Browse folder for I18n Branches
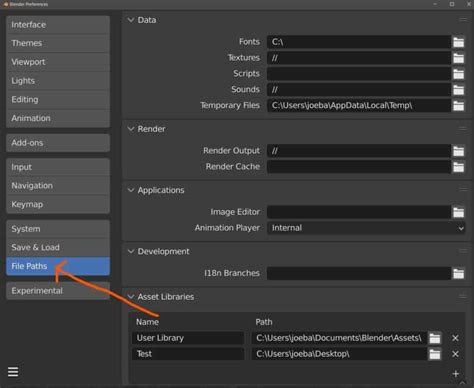The width and height of the screenshot is (474, 388). pos(458,273)
